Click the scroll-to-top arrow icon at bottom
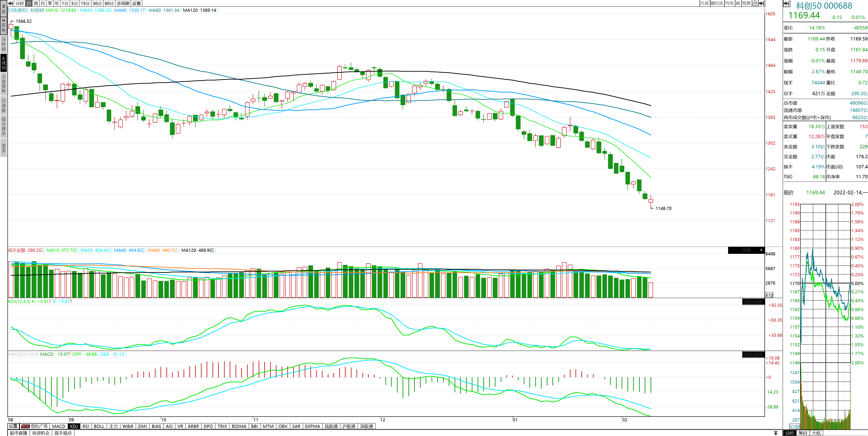Image resolution: width=868 pixels, height=436 pixels. 776,433
